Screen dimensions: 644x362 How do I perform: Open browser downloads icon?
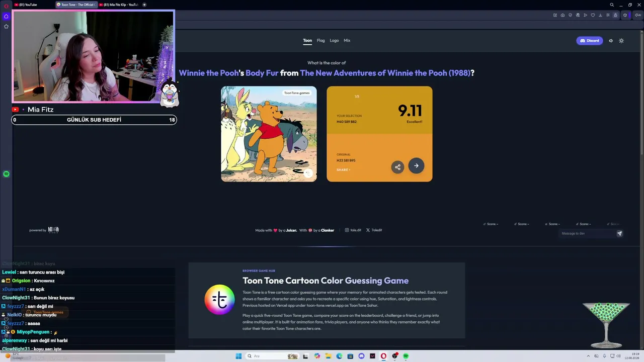(600, 15)
